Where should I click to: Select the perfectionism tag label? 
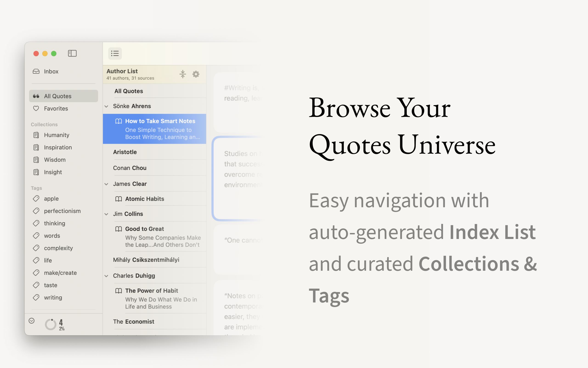(62, 211)
